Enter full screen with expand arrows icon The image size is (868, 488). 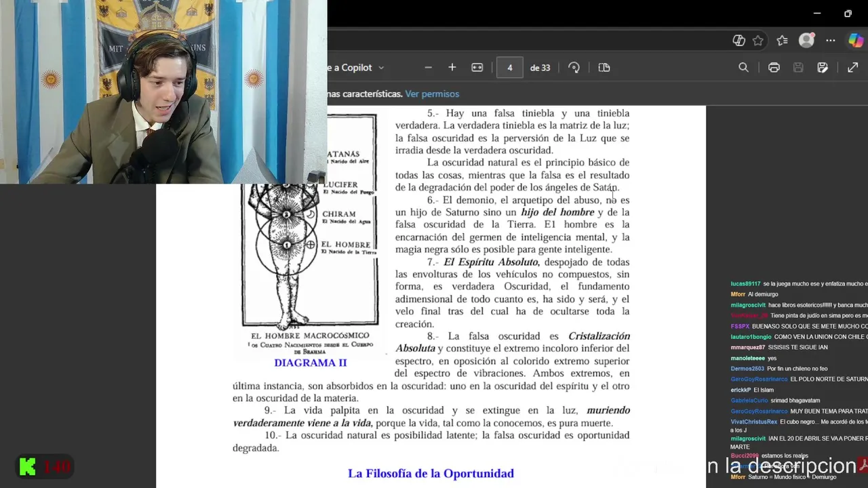click(x=853, y=68)
